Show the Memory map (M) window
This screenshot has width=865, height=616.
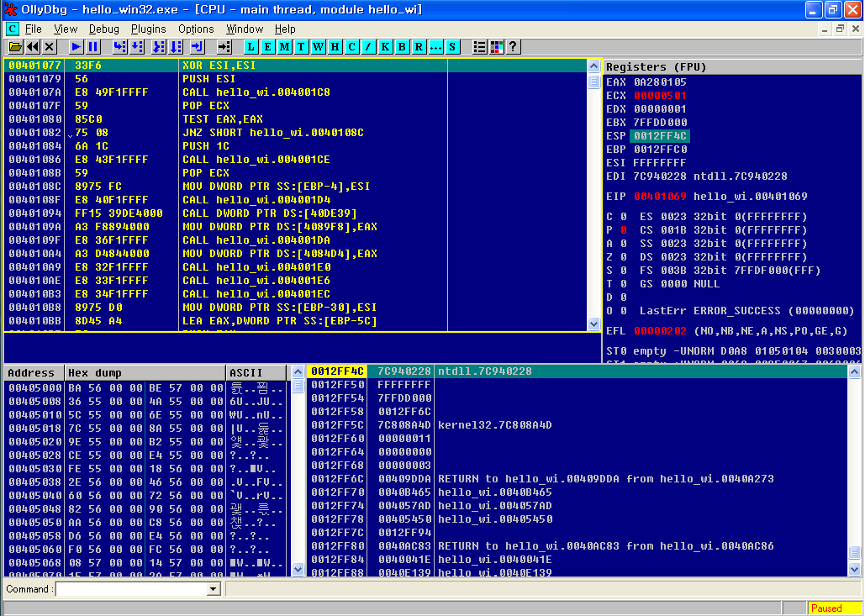(285, 47)
